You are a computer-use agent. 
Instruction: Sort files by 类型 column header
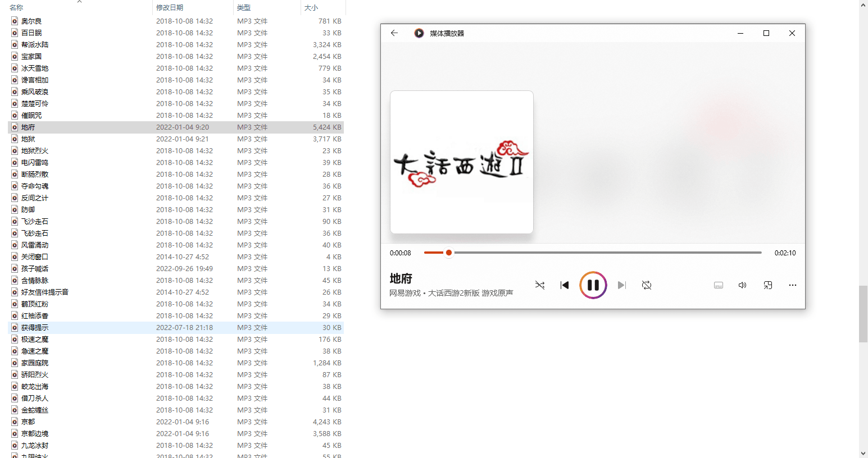(244, 7)
